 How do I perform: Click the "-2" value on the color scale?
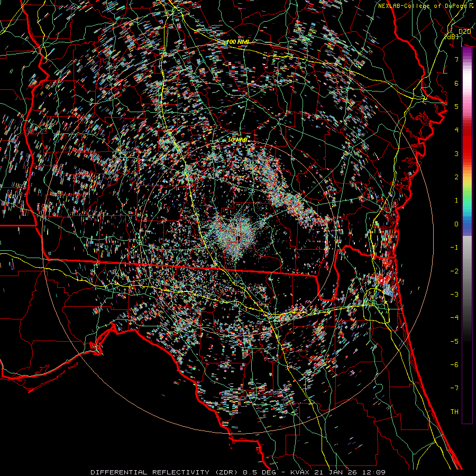point(454,271)
